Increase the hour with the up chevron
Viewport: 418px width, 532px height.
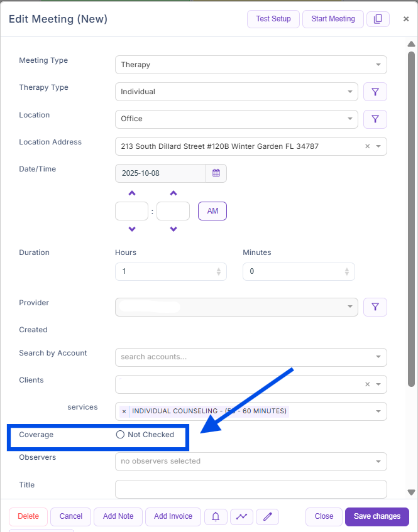[132, 193]
